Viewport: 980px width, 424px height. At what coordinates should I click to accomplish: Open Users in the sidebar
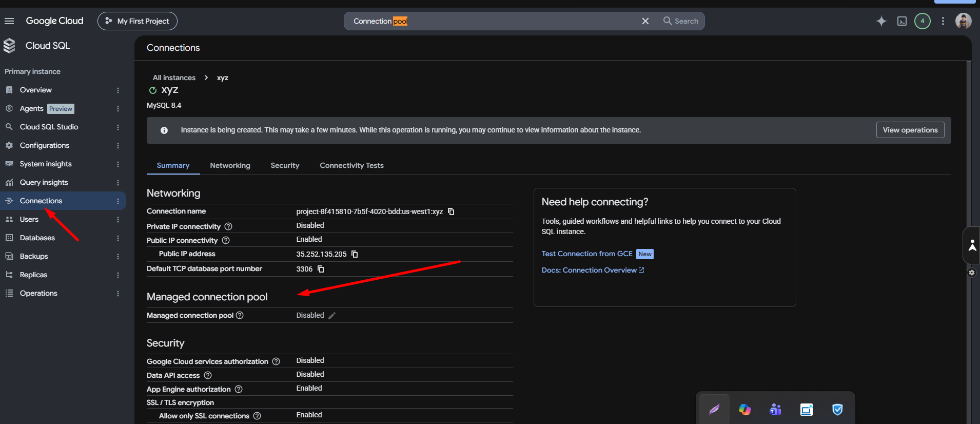(x=63, y=219)
